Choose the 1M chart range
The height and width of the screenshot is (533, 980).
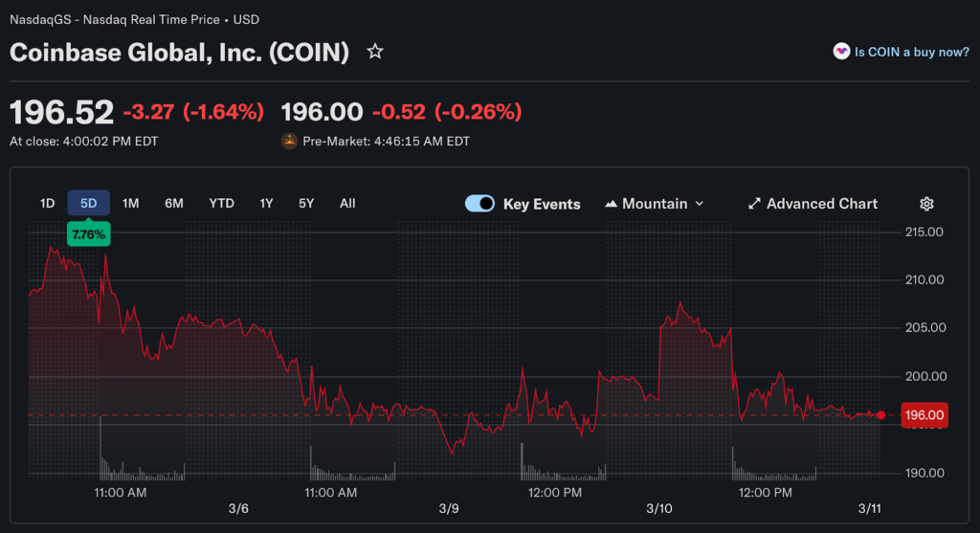pyautogui.click(x=131, y=203)
